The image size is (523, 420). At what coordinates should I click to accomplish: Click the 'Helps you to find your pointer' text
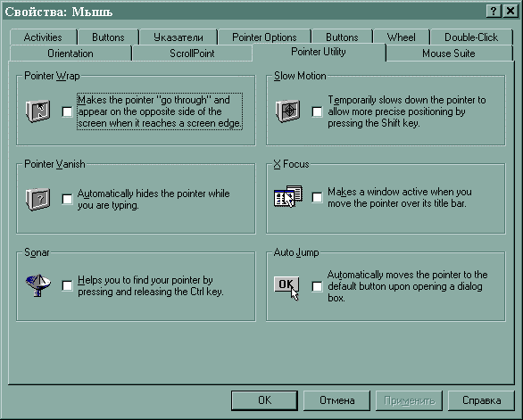pos(151,285)
